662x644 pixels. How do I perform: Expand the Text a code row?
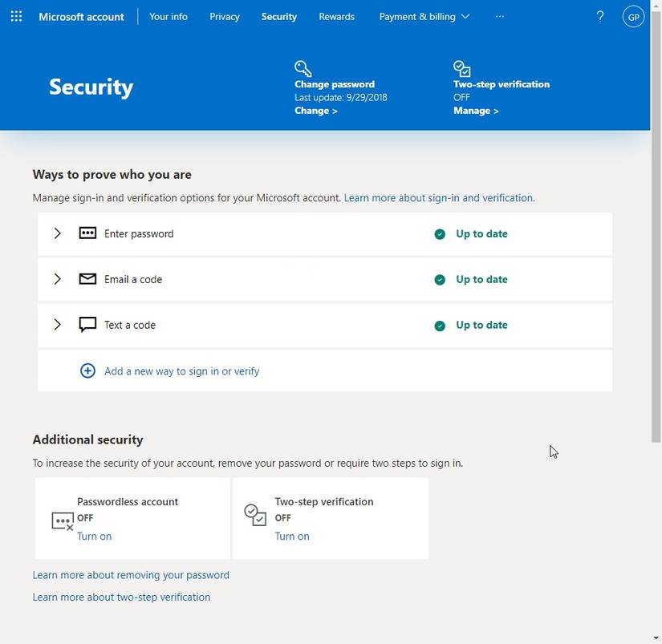[x=57, y=325]
